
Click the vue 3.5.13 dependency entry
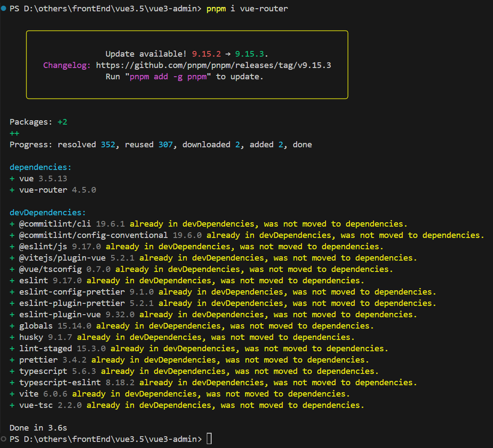tap(43, 179)
